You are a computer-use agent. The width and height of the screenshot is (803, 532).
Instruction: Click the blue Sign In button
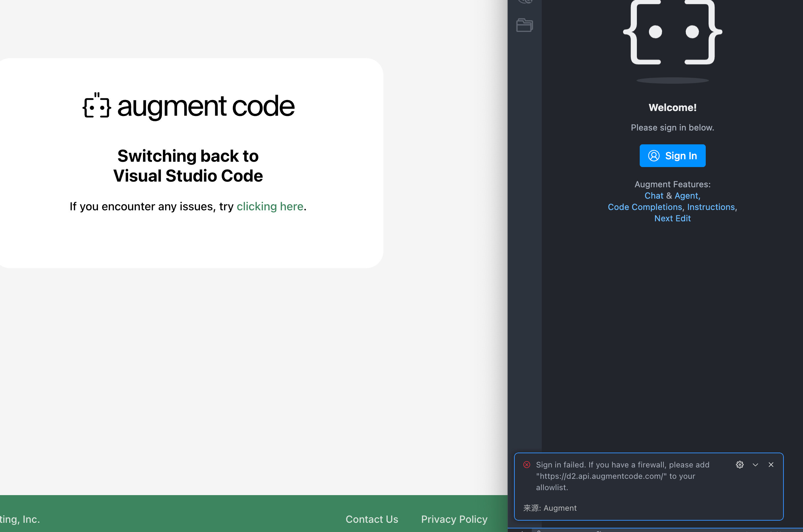672,156
